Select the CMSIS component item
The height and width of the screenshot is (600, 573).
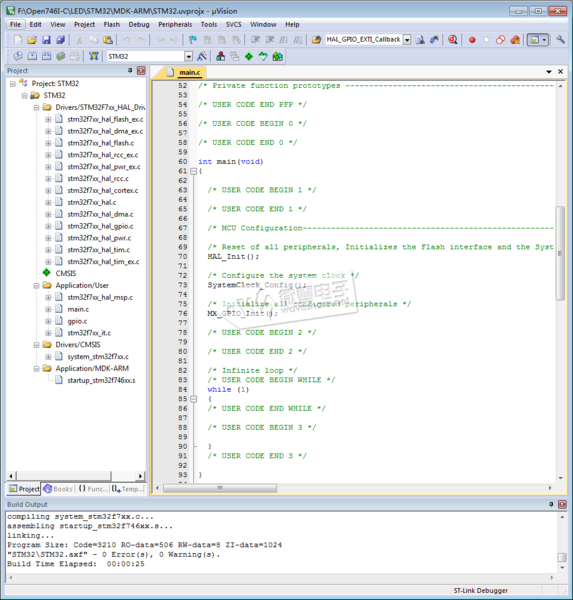[65, 273]
